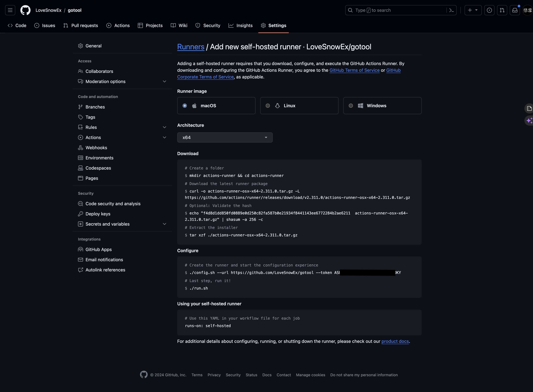Open Corporate Terms of Service link
Viewport: 533px width, 392px height.
coord(205,77)
